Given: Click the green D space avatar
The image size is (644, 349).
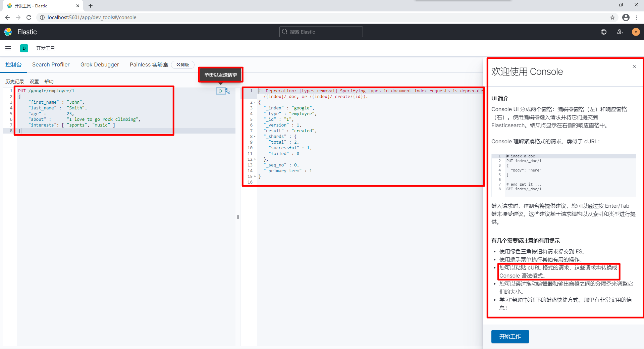Looking at the screenshot, I should click(x=24, y=48).
